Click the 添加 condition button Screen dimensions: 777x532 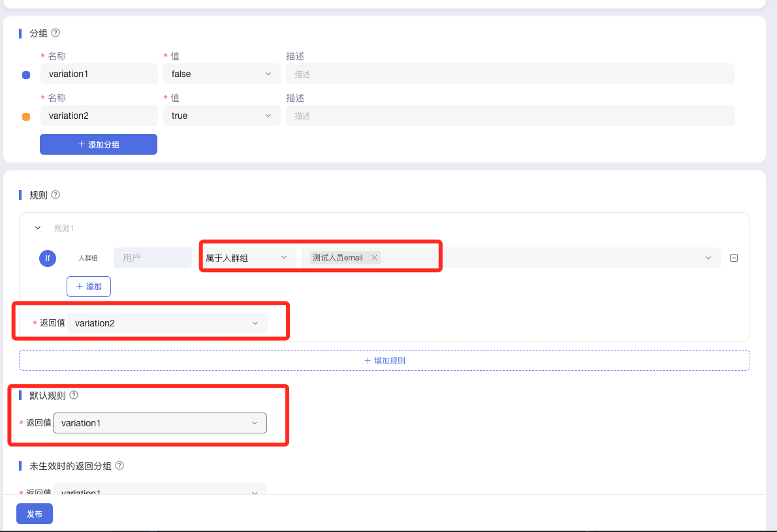(x=89, y=287)
